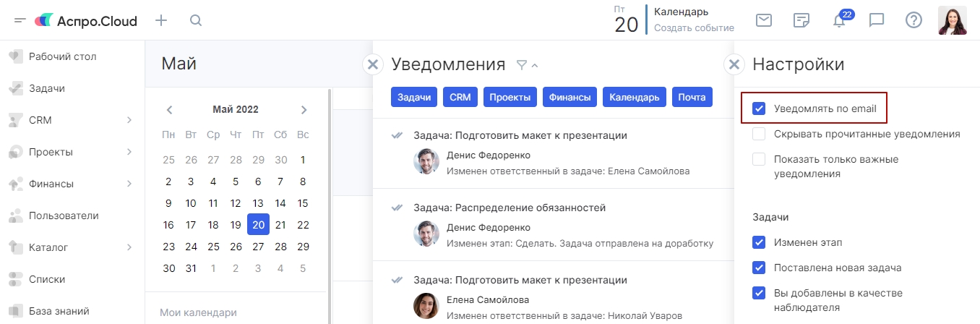Go to next month in mini calendar
This screenshot has height=324, width=980.
coord(304,110)
